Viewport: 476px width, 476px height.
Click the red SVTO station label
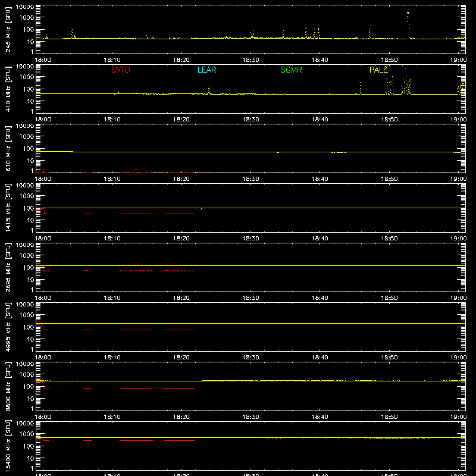pos(121,70)
